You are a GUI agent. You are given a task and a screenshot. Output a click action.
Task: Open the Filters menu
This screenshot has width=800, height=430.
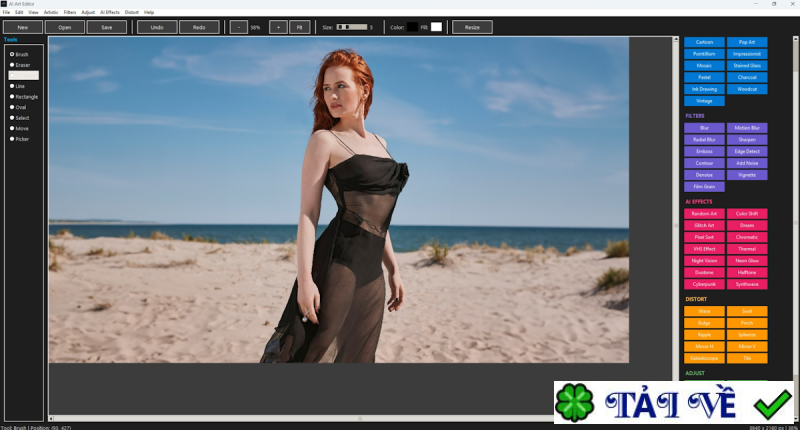pyautogui.click(x=70, y=12)
